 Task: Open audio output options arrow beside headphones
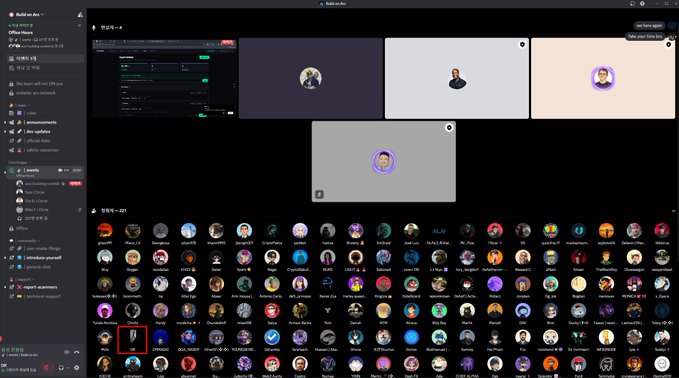pos(68,368)
